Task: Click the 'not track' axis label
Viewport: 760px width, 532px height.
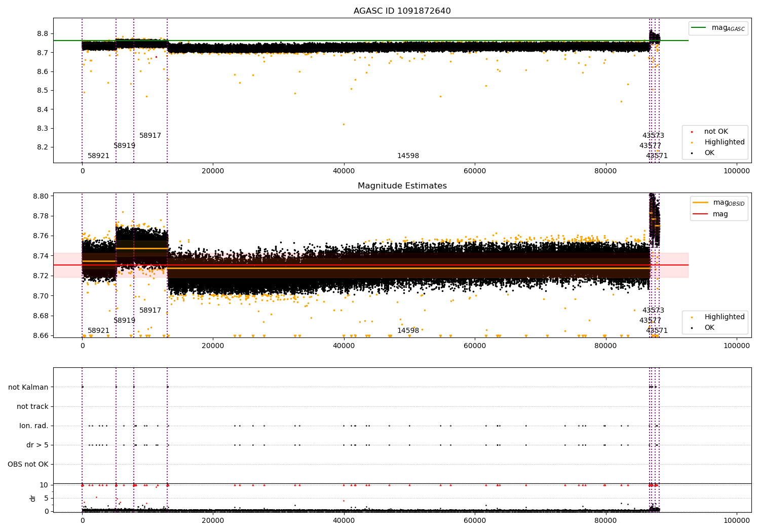Action: point(32,407)
